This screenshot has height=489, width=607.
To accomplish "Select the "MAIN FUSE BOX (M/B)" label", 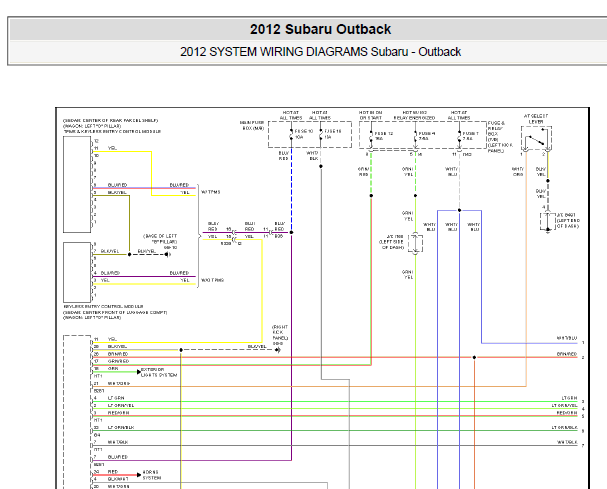I will click(x=252, y=125).
